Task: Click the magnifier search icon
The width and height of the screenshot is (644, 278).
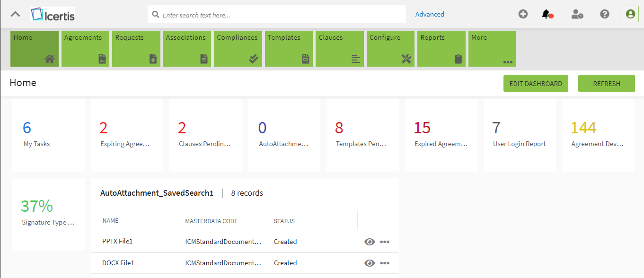Action: pos(155,15)
